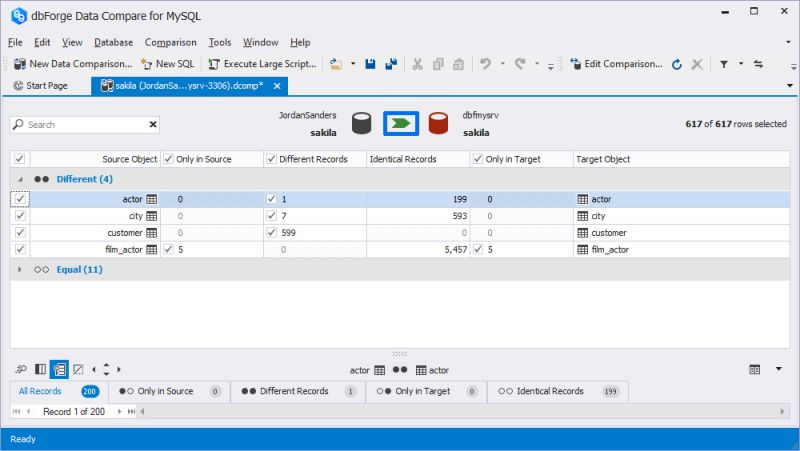This screenshot has width=800, height=451.
Task: Click the Open file folder icon
Action: coord(336,64)
